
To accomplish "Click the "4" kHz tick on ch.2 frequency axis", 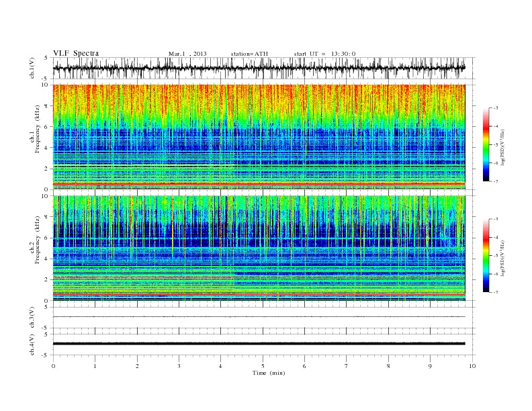I will pos(47,259).
